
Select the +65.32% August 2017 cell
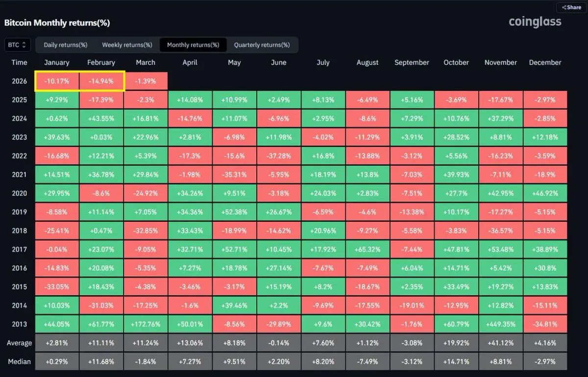[367, 250]
